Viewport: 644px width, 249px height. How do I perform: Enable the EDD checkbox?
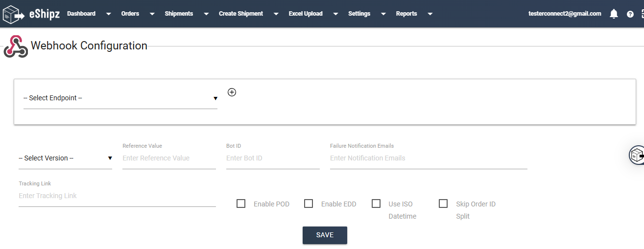click(x=309, y=204)
